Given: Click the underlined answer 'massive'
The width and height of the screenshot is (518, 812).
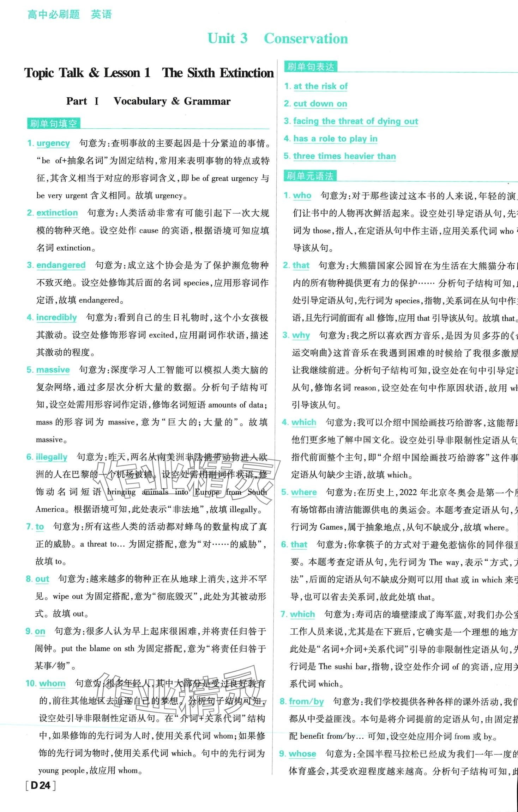Looking at the screenshot, I should pyautogui.click(x=53, y=370).
